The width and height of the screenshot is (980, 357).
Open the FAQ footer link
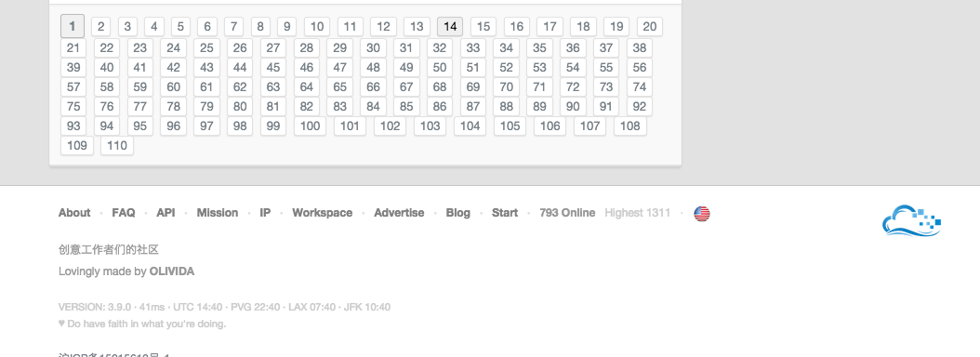(124, 213)
